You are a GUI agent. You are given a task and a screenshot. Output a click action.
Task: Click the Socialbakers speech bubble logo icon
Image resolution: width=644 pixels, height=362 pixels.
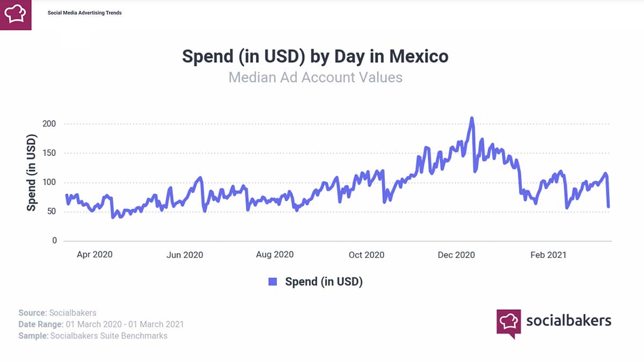[508, 323]
